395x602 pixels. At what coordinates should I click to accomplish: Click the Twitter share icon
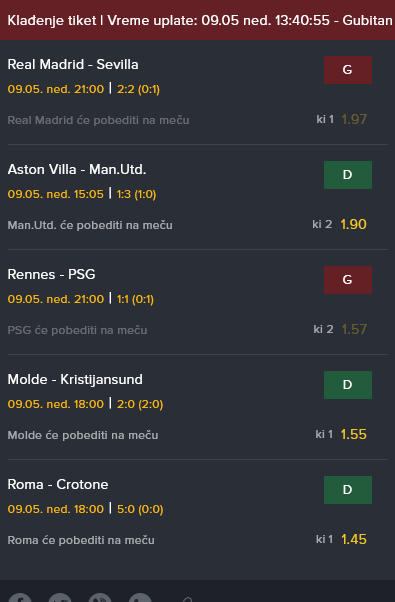point(60,598)
